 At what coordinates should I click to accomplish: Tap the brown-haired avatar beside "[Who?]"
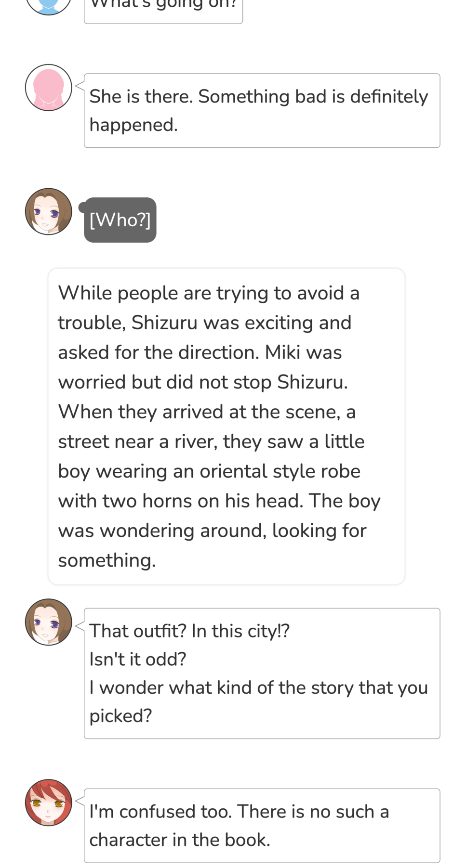(x=48, y=211)
